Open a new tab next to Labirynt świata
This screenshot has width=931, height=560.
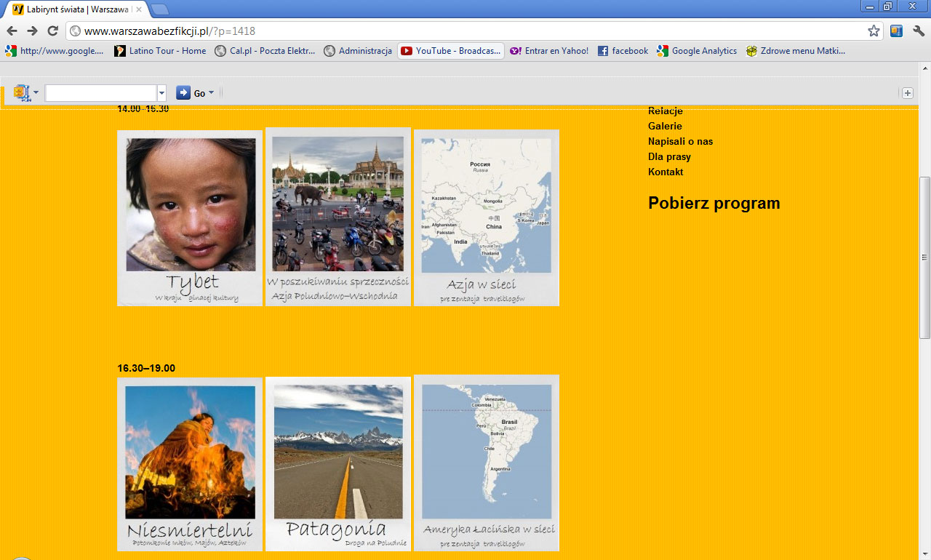(x=160, y=9)
